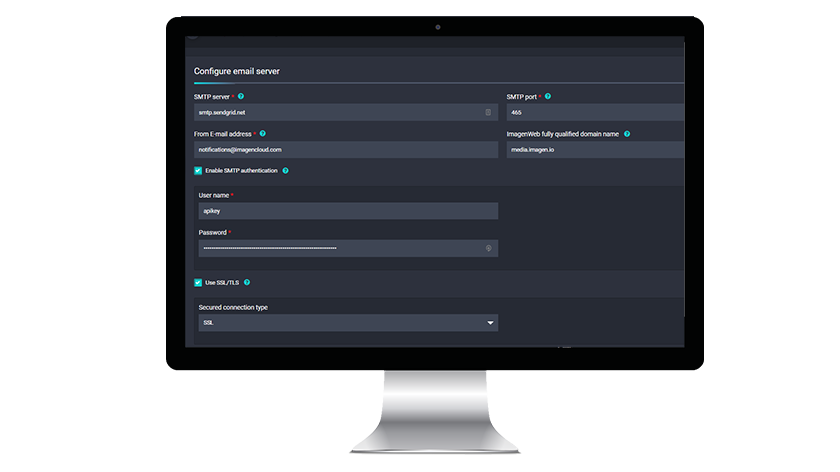This screenshot has width=840, height=472.
Task: Click the Configure email server heading
Action: [x=237, y=71]
